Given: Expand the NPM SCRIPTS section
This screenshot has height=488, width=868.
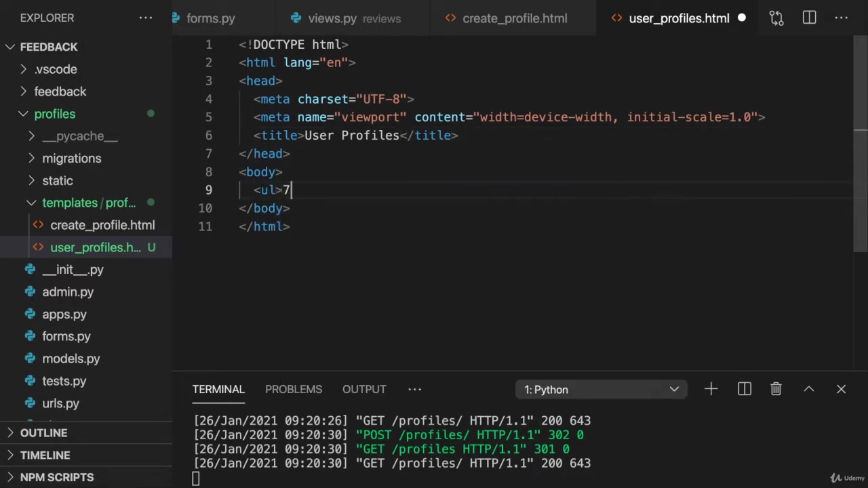Looking at the screenshot, I should (56, 477).
